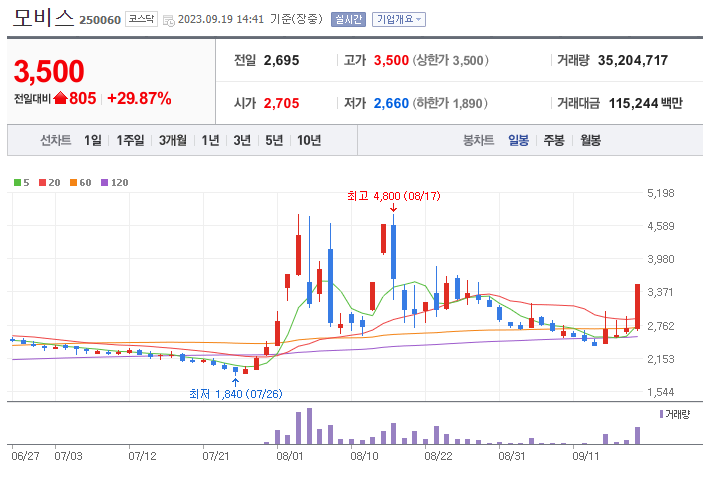Click the 코스닥 market badge
Image resolution: width=703 pixels, height=479 pixels.
pos(141,19)
